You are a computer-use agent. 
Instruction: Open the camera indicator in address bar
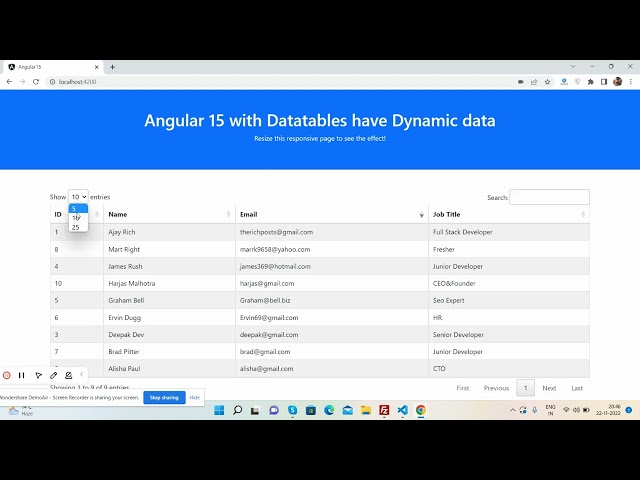pos(520,82)
